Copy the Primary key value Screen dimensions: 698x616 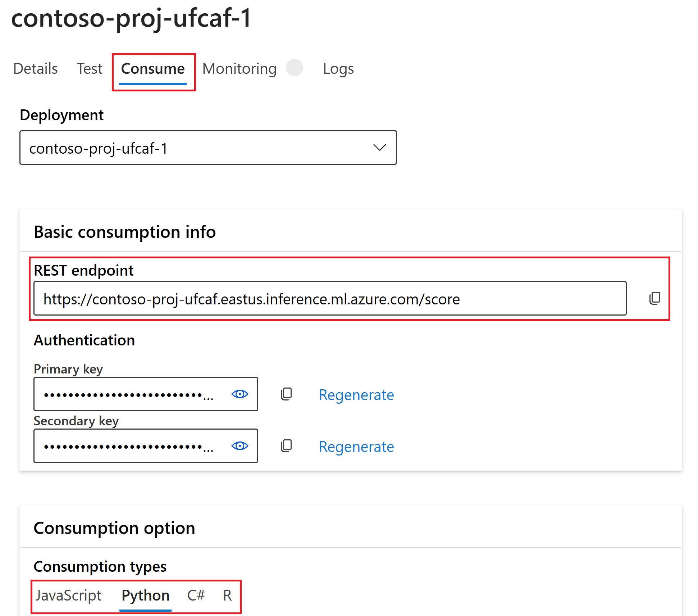pyautogui.click(x=286, y=394)
